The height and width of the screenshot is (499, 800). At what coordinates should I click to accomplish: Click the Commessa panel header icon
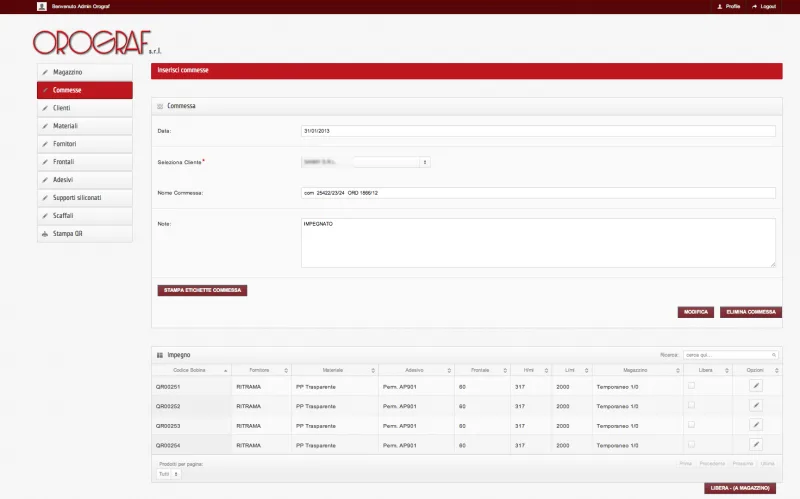[160, 106]
